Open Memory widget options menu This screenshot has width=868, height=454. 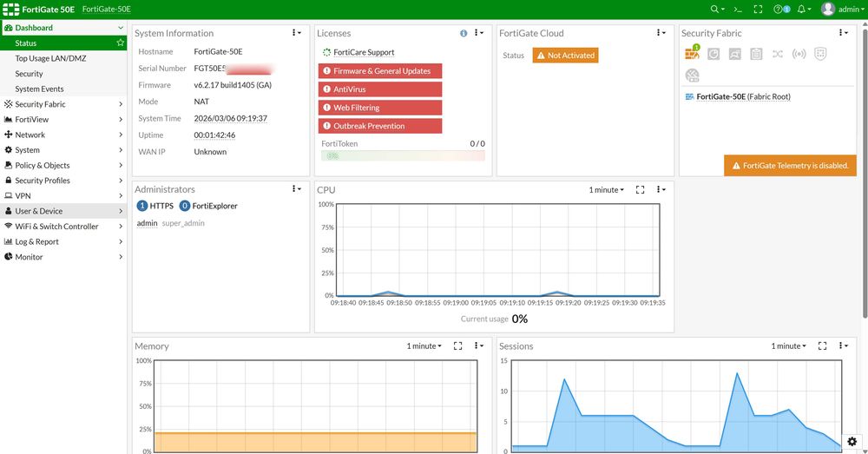479,345
